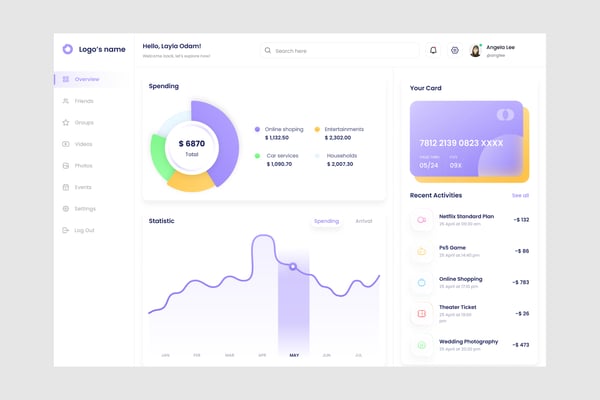Click the green Car services legend dot
The image size is (600, 400).
click(x=257, y=156)
